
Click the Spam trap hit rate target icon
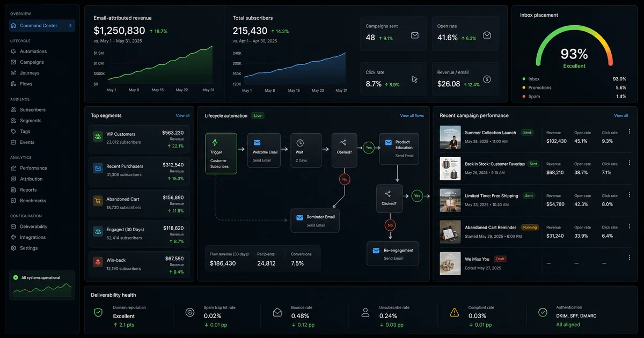190,312
